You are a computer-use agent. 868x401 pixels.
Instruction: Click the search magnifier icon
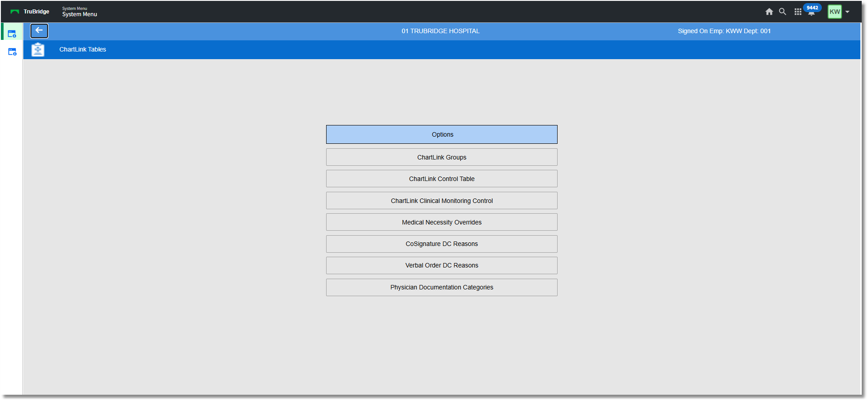(782, 12)
